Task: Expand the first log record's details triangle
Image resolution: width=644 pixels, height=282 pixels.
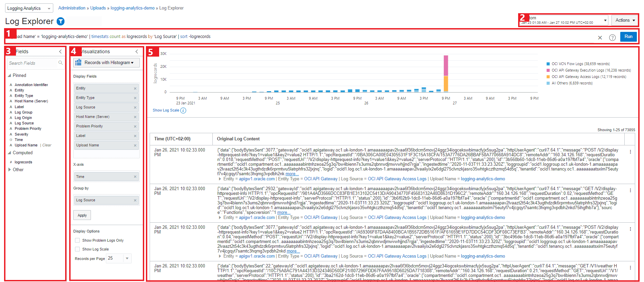Action: tap(220, 179)
